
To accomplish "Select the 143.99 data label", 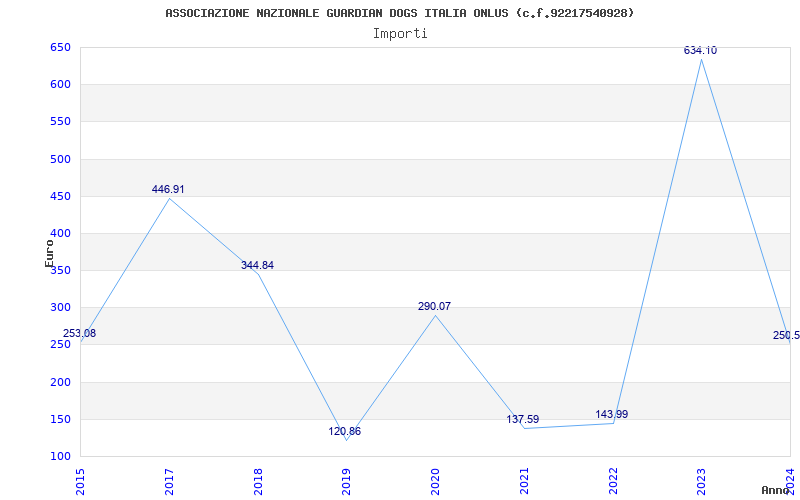I will point(611,414).
